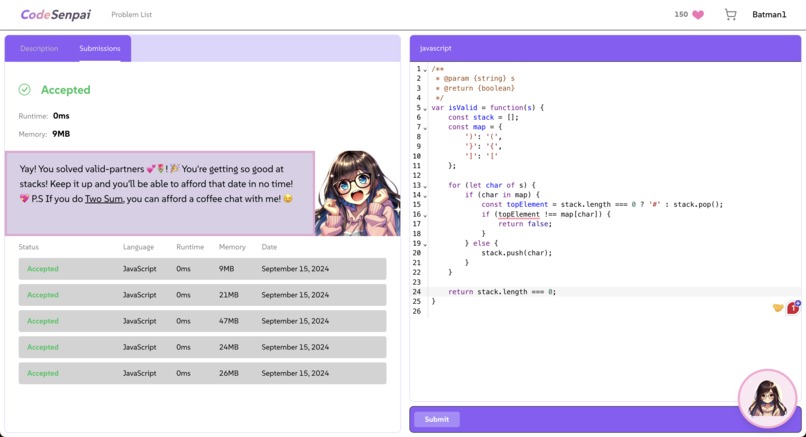
Task: Click the yellow heart icon in editor
Action: tap(778, 307)
